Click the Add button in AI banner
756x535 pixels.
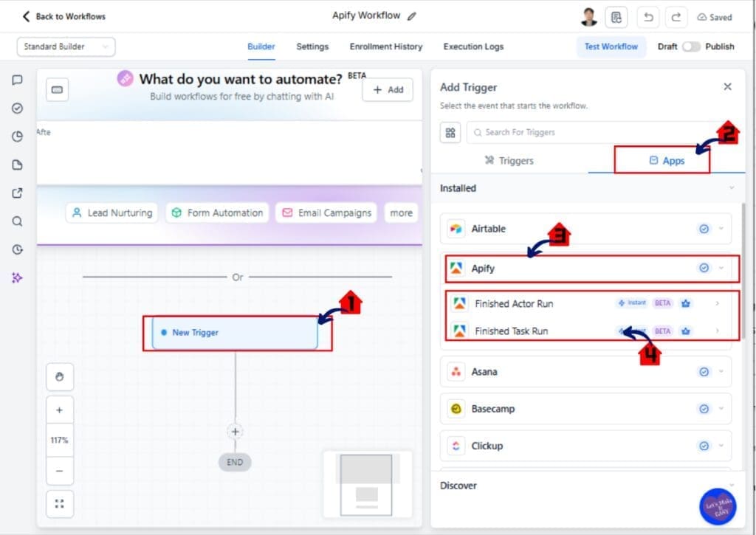point(388,89)
